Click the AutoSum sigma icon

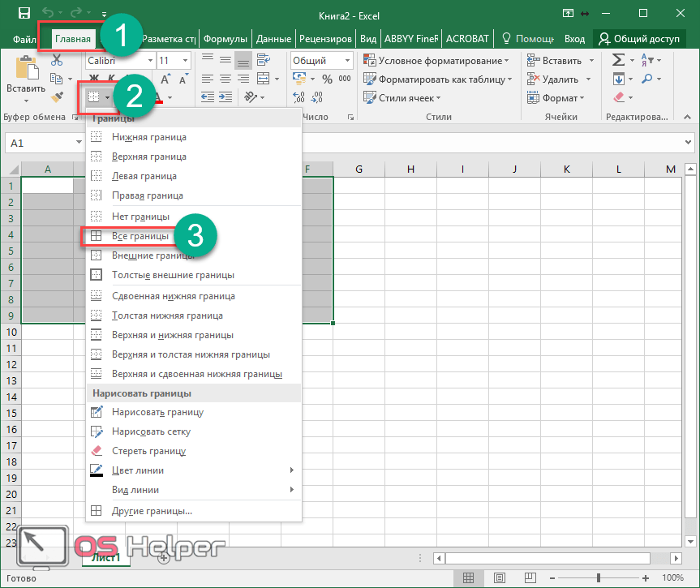619,60
